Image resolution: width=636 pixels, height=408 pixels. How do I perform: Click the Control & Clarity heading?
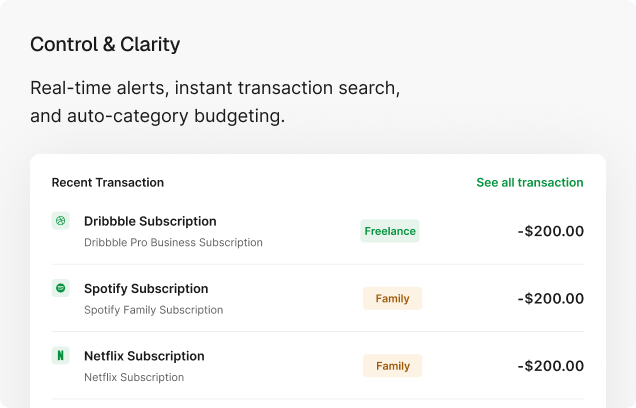[105, 44]
